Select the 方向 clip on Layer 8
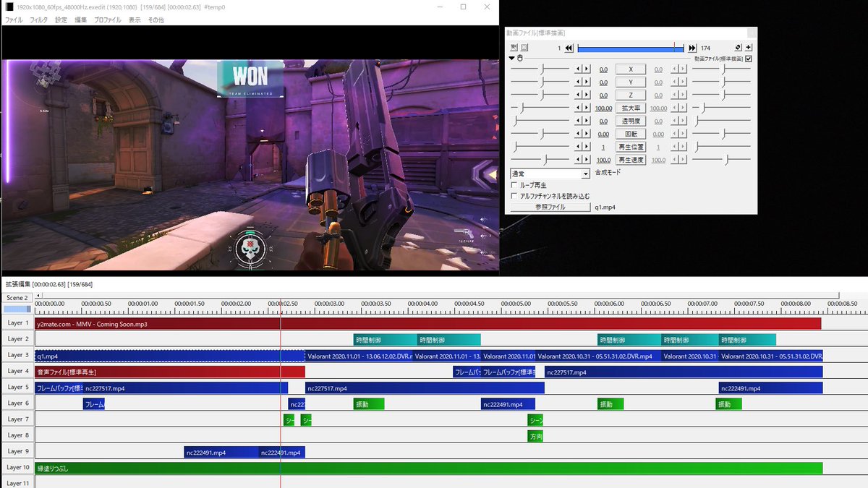This screenshot has height=488, width=868. [535, 436]
